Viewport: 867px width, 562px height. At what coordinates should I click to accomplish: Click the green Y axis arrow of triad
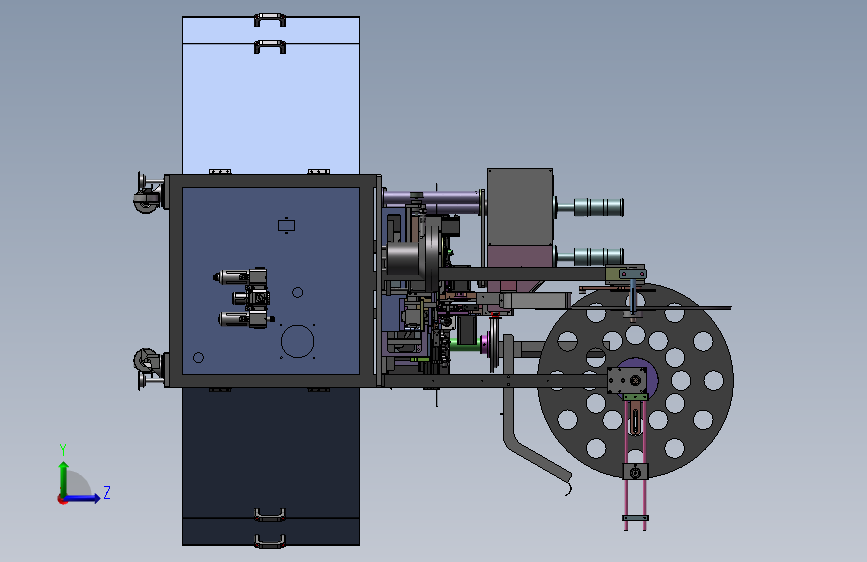pyautogui.click(x=64, y=478)
